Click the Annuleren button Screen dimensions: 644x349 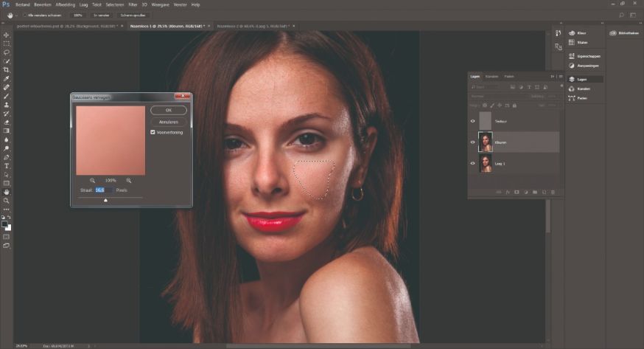click(169, 121)
